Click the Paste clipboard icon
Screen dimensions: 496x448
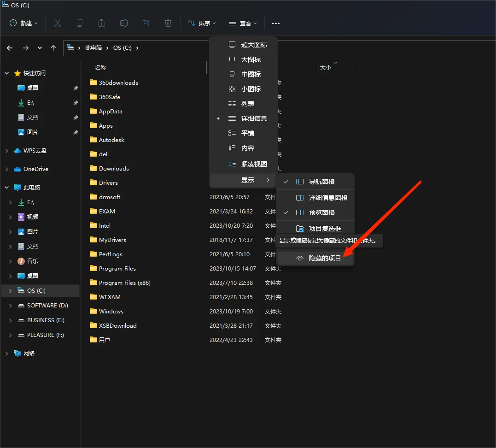click(101, 23)
